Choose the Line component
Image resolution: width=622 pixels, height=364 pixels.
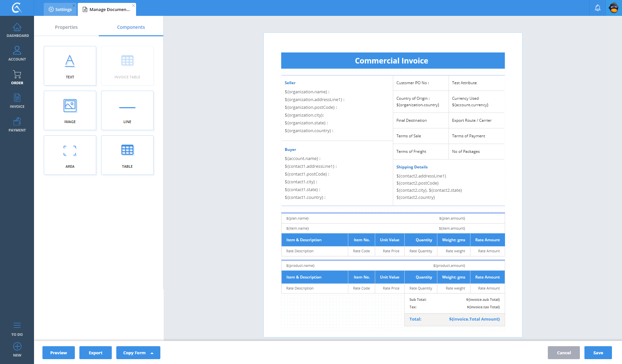[127, 110]
